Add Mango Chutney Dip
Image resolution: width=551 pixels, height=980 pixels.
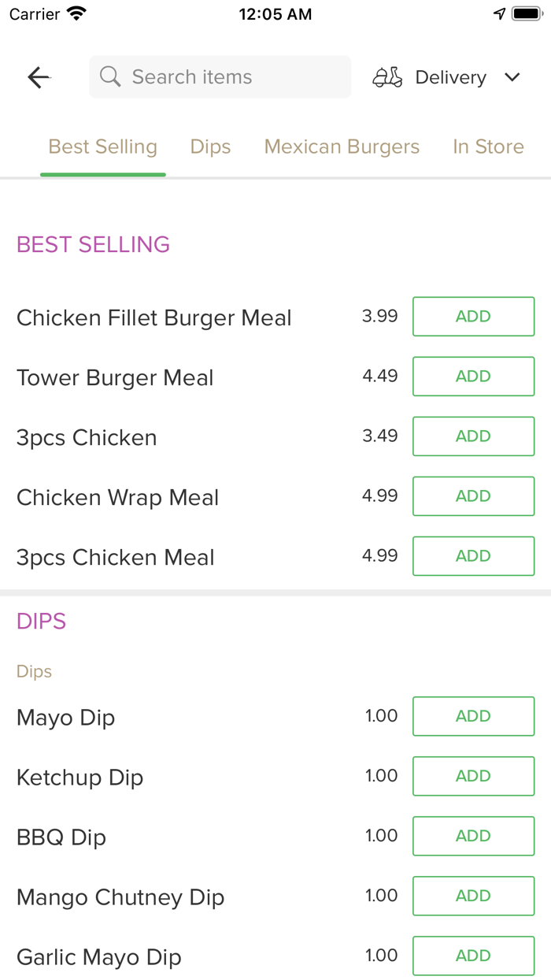(x=473, y=896)
